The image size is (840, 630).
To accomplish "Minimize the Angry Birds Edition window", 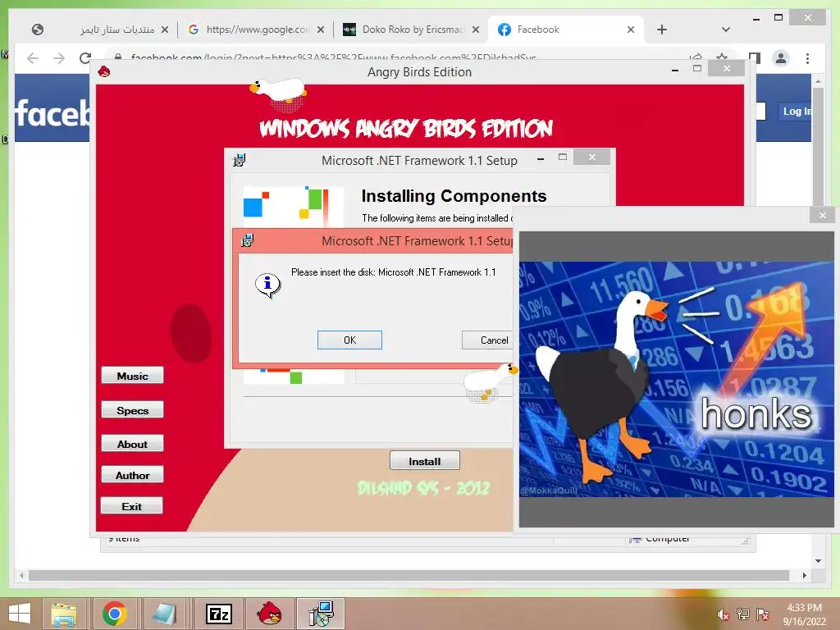I will tap(675, 69).
